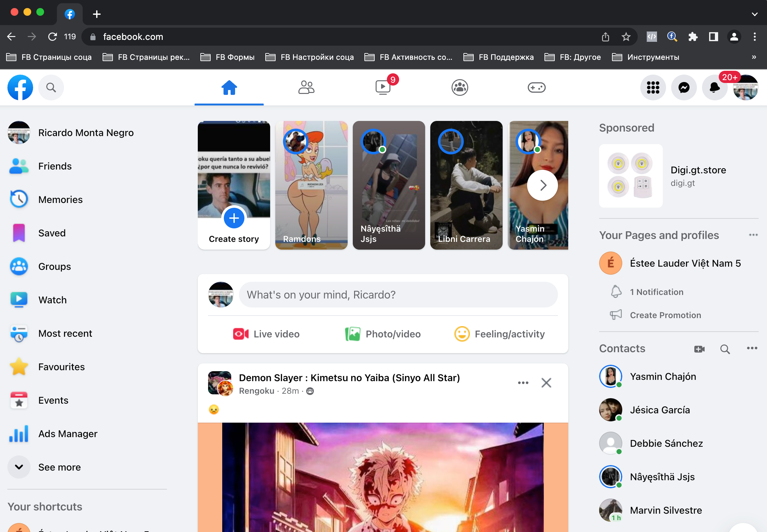
Task: Click the What's on your mind field
Action: click(398, 295)
